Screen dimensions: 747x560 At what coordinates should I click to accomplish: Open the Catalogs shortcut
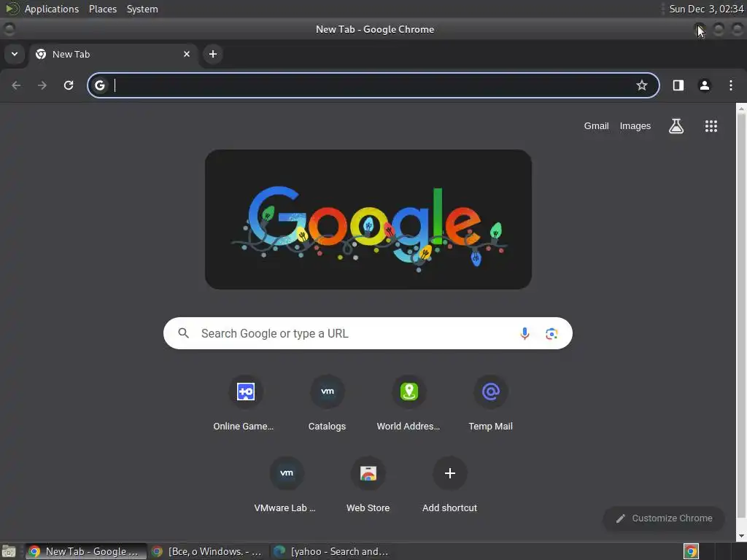(x=328, y=402)
